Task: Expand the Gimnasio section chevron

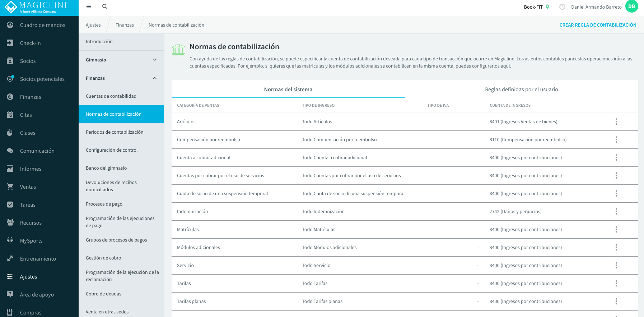Action: (155, 60)
